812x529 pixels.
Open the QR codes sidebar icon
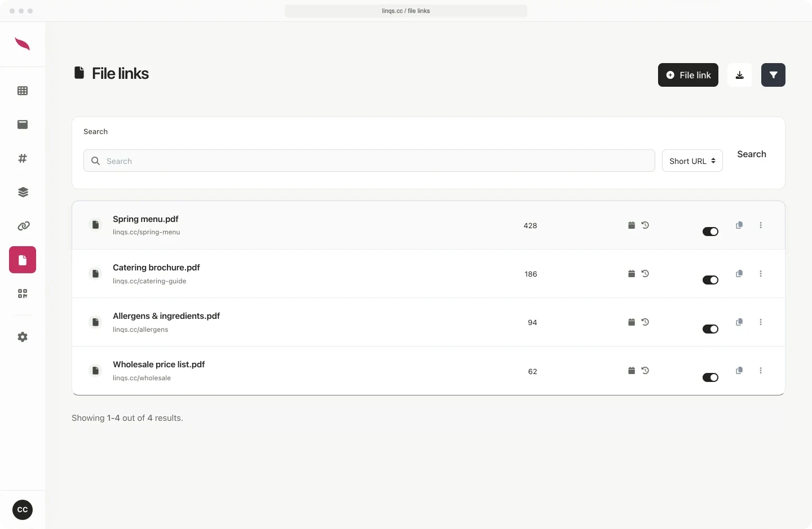pyautogui.click(x=23, y=294)
